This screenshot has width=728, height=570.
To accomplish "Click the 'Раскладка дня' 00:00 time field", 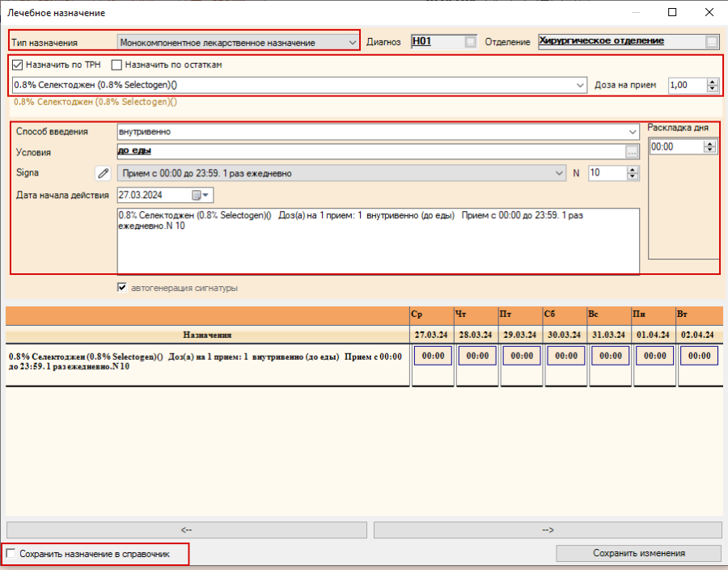I will tap(676, 146).
